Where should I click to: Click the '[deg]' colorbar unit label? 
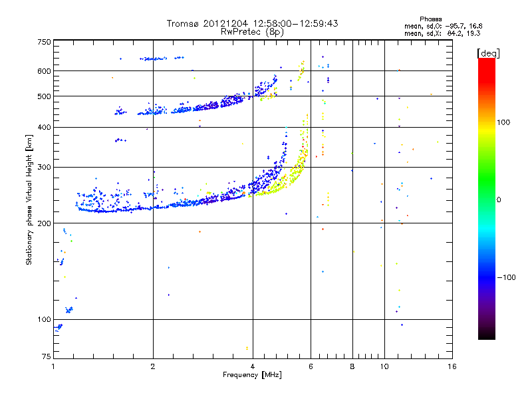(x=488, y=53)
